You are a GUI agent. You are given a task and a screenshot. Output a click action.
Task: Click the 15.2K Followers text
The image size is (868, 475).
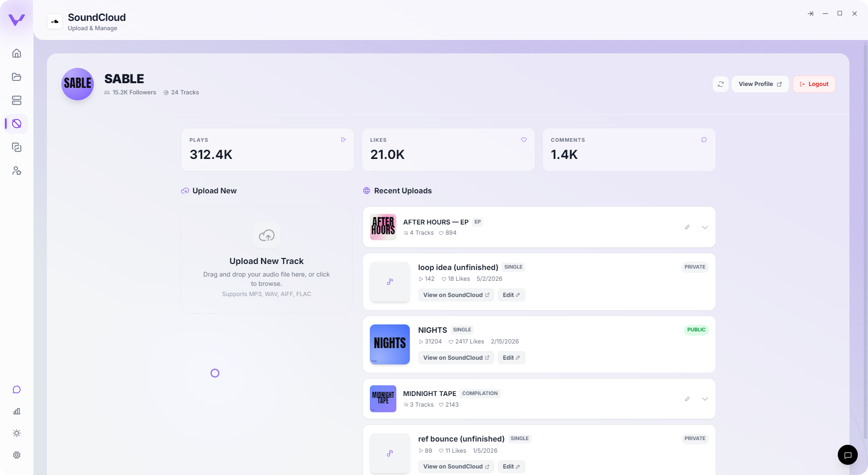point(134,92)
